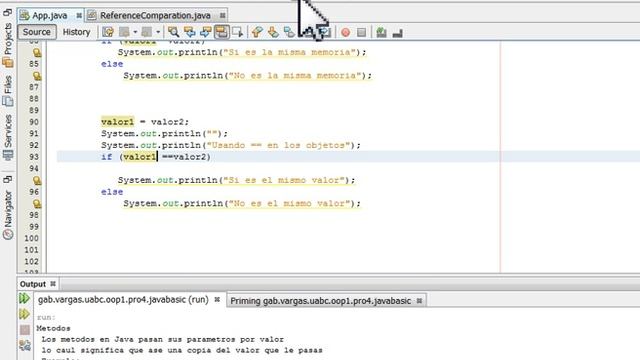Screen dimensions: 640x360
Task: Click the hint bulb below line 85
Action: [37, 76]
